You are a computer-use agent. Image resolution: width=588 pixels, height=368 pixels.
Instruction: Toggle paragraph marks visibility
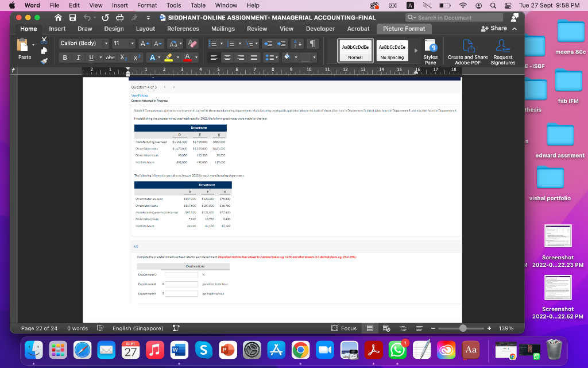[x=313, y=44]
